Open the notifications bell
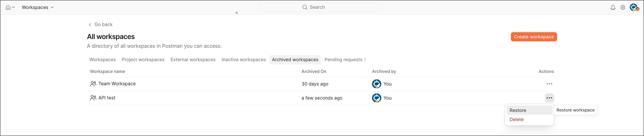The image size is (644, 136). [613, 7]
